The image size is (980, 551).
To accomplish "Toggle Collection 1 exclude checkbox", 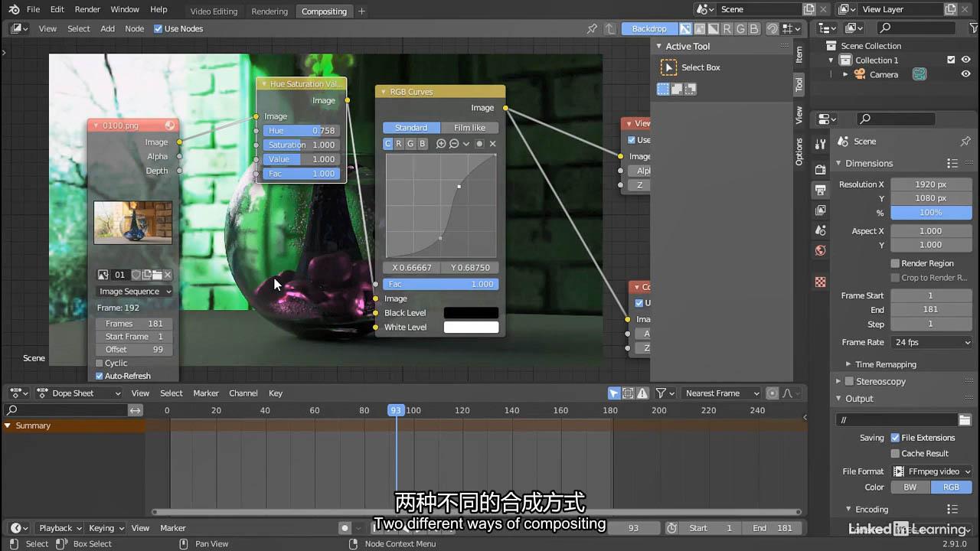I will (951, 60).
